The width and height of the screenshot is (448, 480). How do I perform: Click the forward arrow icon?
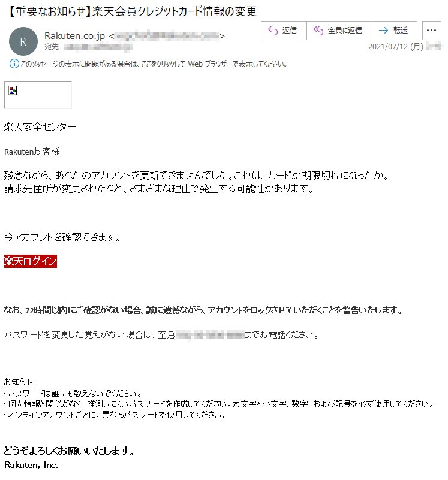(x=383, y=31)
